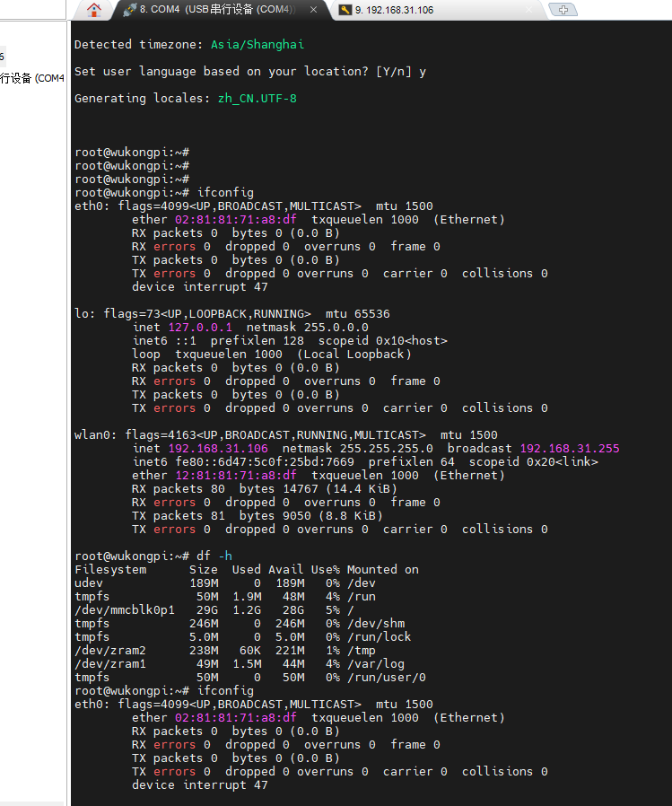Switch to the 9. 192.168.31.106 SSH tab
The height and width of the screenshot is (806, 672).
[437, 10]
